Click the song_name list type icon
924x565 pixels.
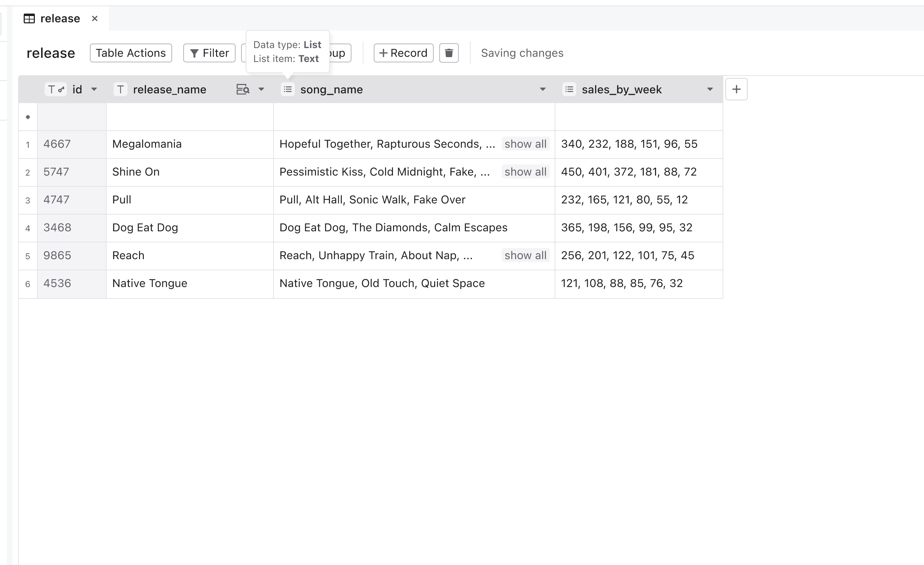tap(288, 90)
